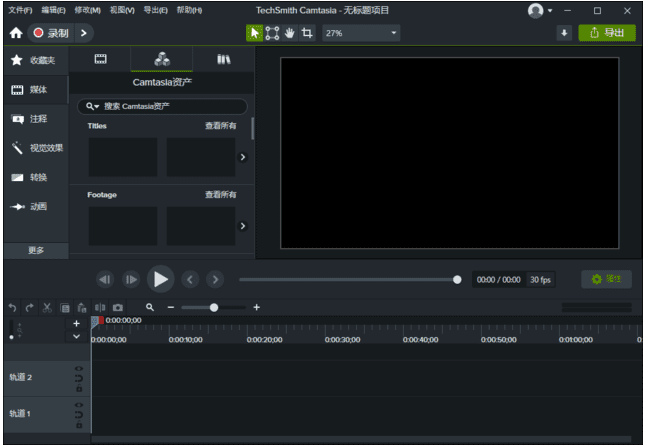Step to the previous frame
The height and width of the screenshot is (448, 645).
(x=105, y=280)
